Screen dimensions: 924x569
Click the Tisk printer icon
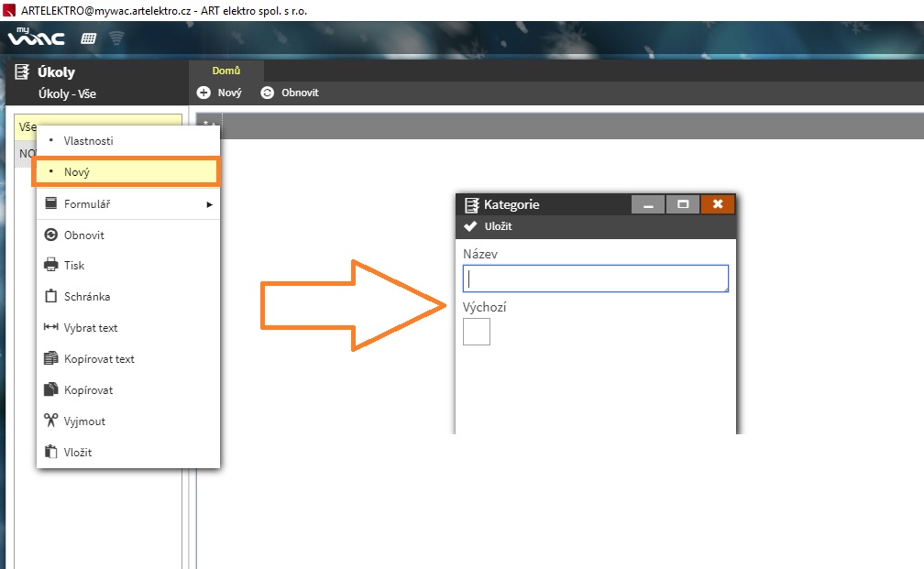[51, 265]
